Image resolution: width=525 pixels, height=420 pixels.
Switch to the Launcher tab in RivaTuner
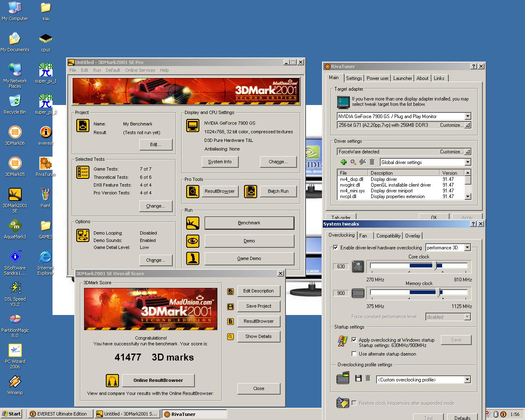pos(402,78)
